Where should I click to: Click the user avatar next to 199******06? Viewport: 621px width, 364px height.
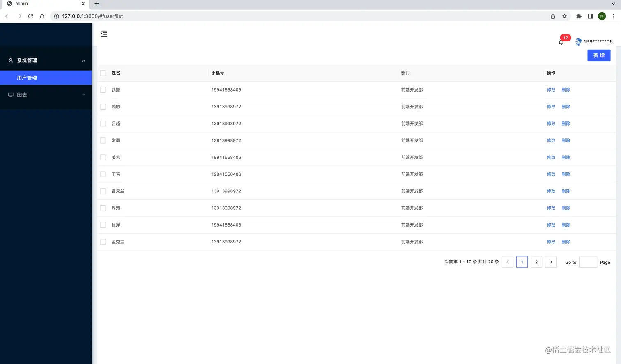(x=578, y=41)
